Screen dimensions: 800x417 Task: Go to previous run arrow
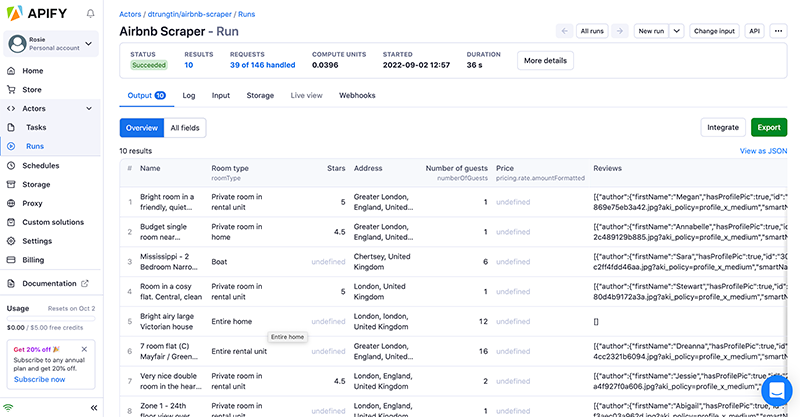[x=564, y=31]
